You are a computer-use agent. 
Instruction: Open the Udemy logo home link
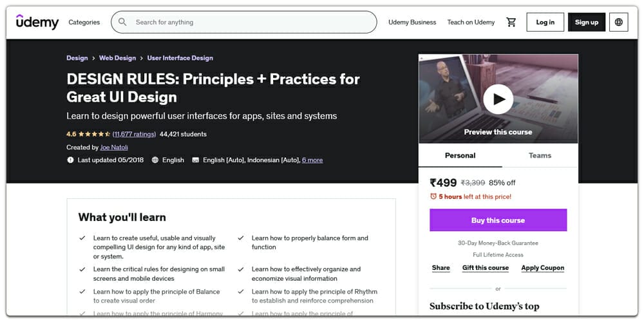click(x=37, y=22)
